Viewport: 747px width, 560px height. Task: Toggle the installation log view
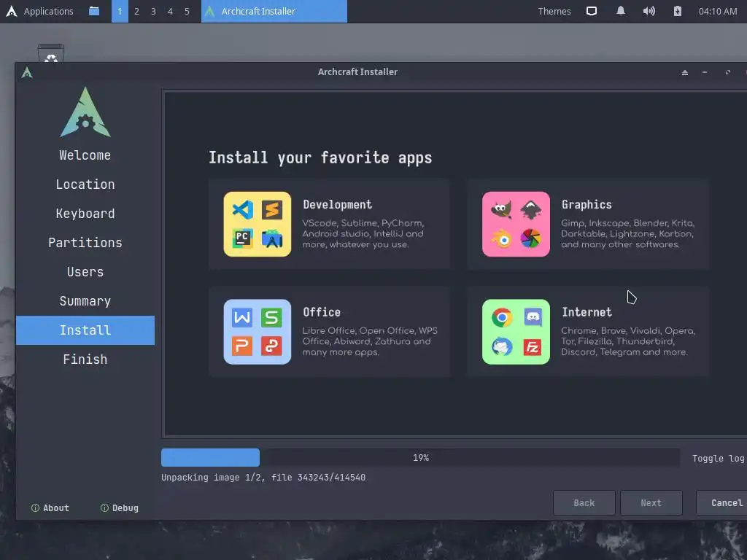click(718, 458)
